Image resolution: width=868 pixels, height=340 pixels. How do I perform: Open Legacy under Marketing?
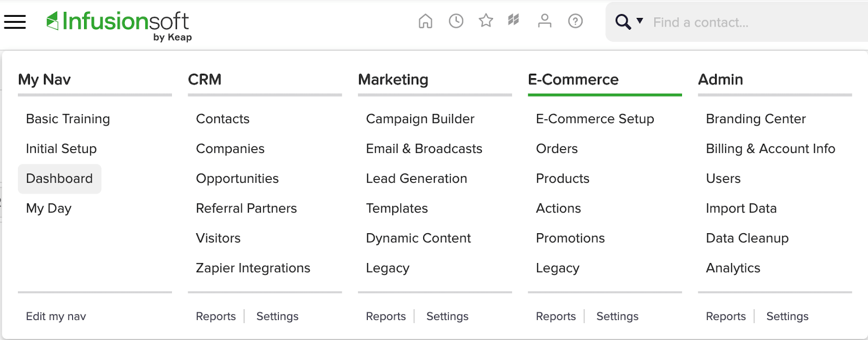coord(387,268)
